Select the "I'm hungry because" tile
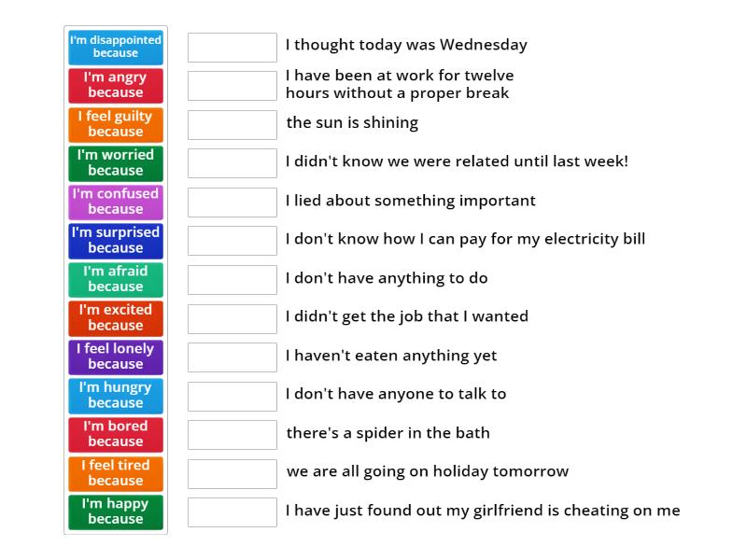The image size is (747, 560). [x=115, y=395]
